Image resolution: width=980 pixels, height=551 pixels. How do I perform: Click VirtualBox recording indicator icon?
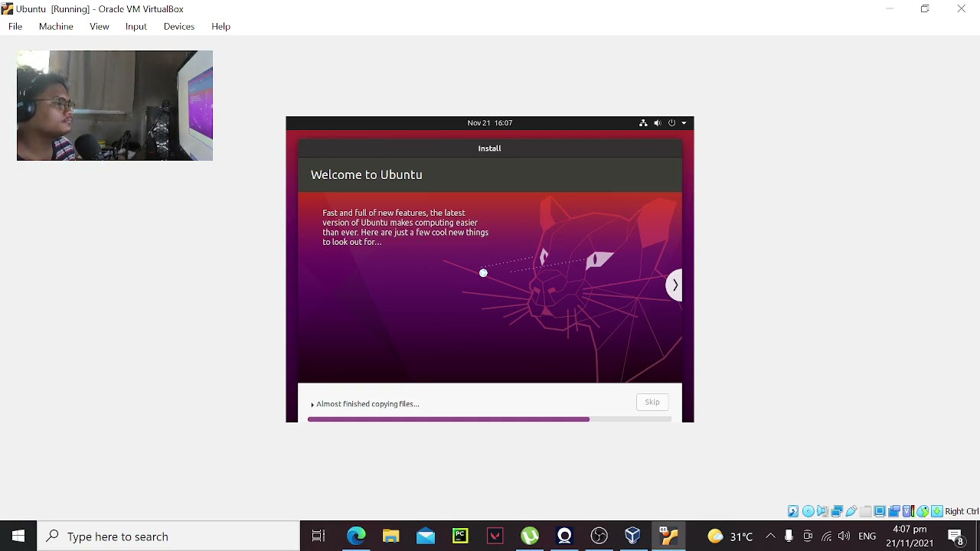point(893,511)
